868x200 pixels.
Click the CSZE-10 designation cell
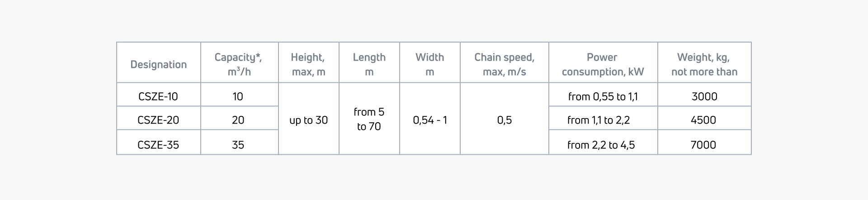tap(158, 96)
